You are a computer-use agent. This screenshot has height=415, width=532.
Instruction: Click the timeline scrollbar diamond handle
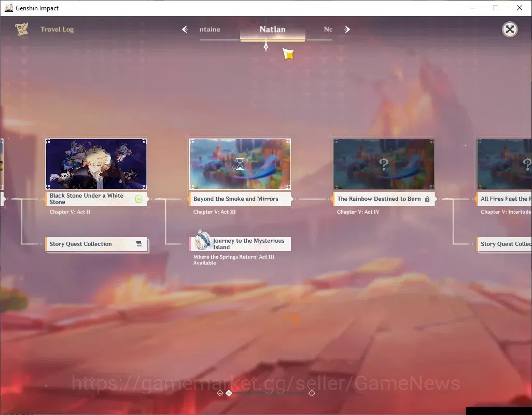pos(229,393)
